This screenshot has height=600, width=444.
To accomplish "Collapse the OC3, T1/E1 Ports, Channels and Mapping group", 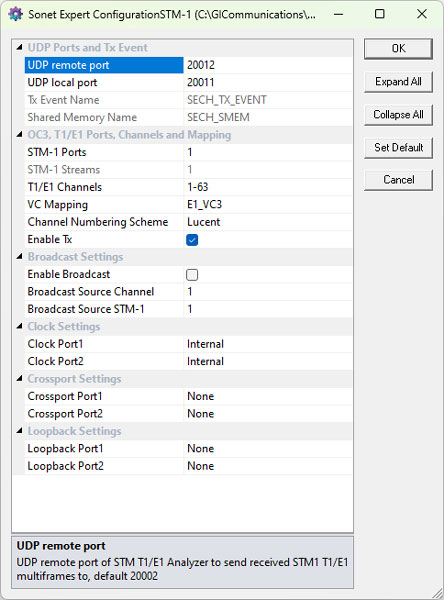I will [x=19, y=135].
